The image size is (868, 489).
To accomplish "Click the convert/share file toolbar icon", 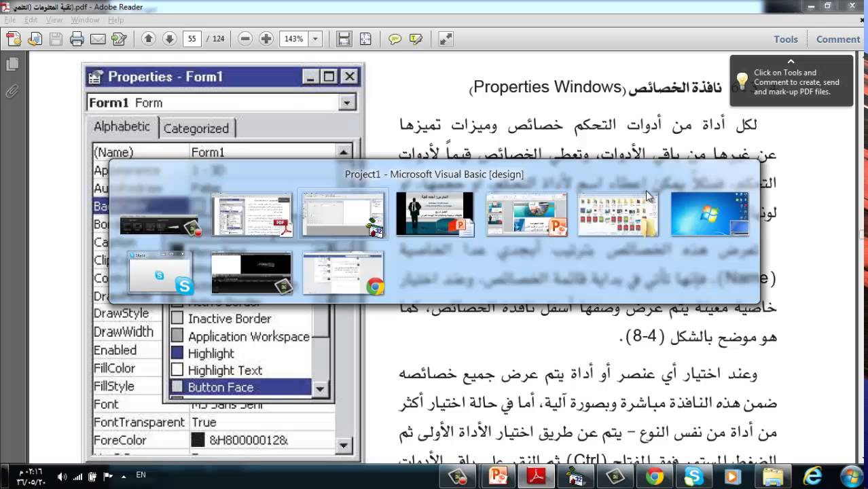I will (x=35, y=39).
